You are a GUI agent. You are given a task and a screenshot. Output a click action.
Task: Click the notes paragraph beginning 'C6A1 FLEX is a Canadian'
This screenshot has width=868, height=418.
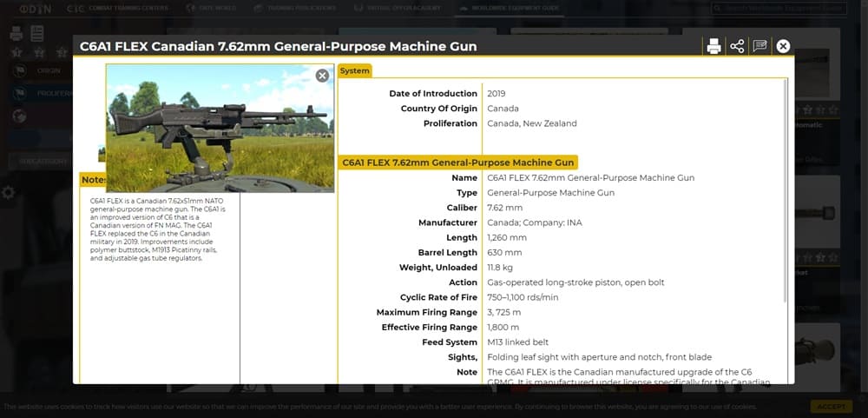(x=158, y=229)
